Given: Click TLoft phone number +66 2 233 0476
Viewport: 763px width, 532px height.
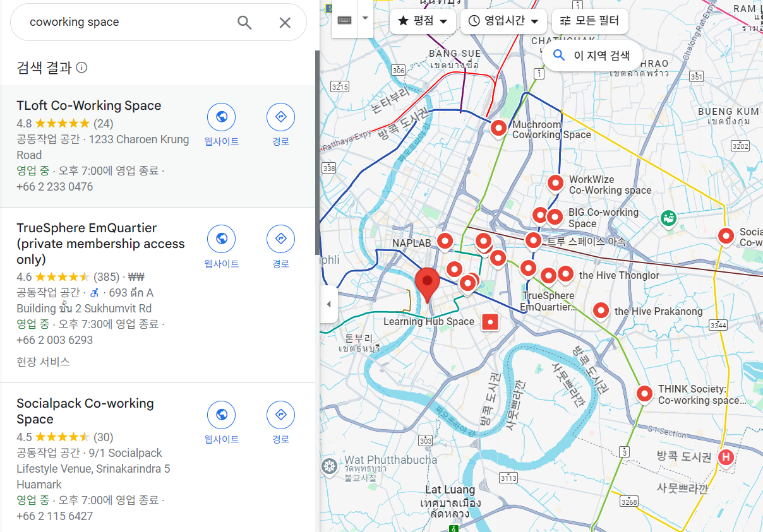Looking at the screenshot, I should pos(55,187).
